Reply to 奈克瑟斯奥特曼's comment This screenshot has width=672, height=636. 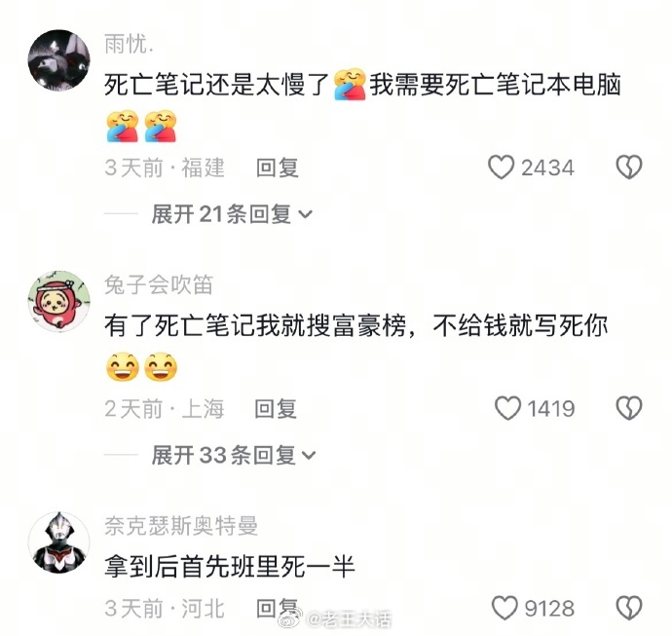click(x=277, y=608)
